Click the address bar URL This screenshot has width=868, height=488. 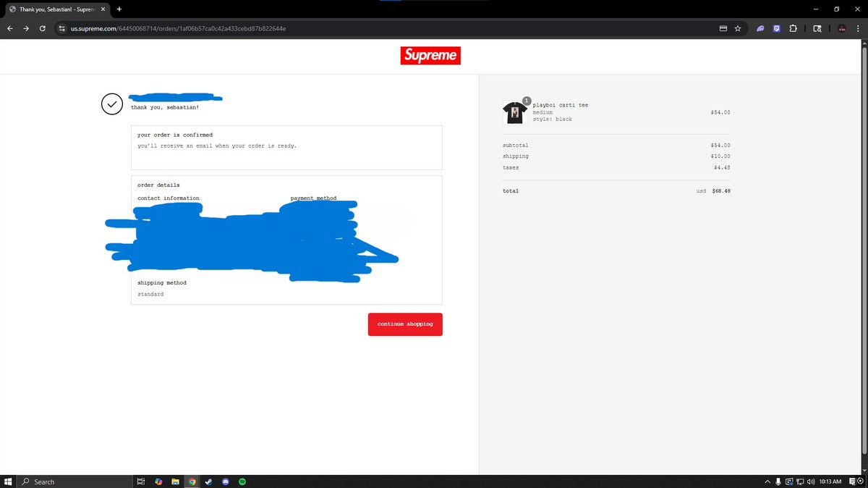[x=178, y=28]
